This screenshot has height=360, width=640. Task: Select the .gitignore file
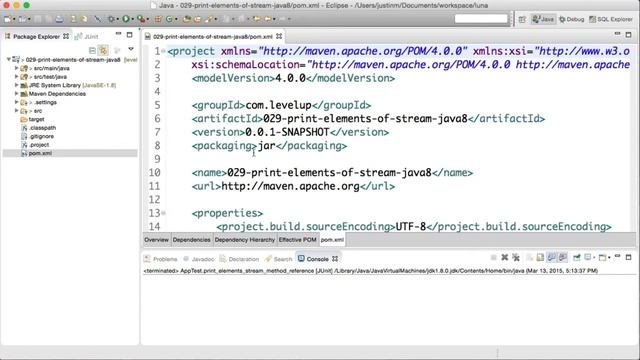coord(38,136)
